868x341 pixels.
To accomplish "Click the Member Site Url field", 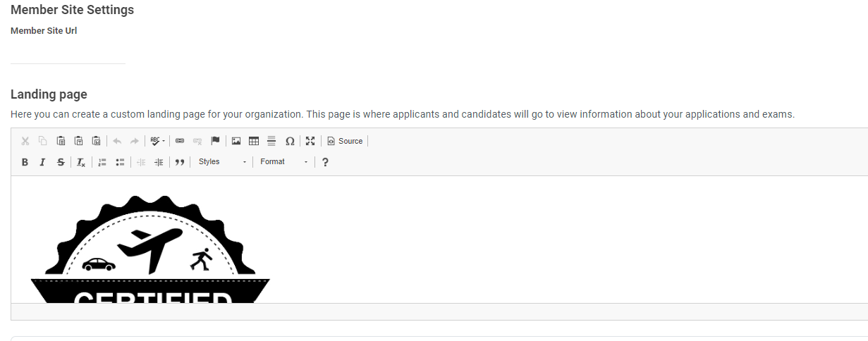I will [x=68, y=52].
